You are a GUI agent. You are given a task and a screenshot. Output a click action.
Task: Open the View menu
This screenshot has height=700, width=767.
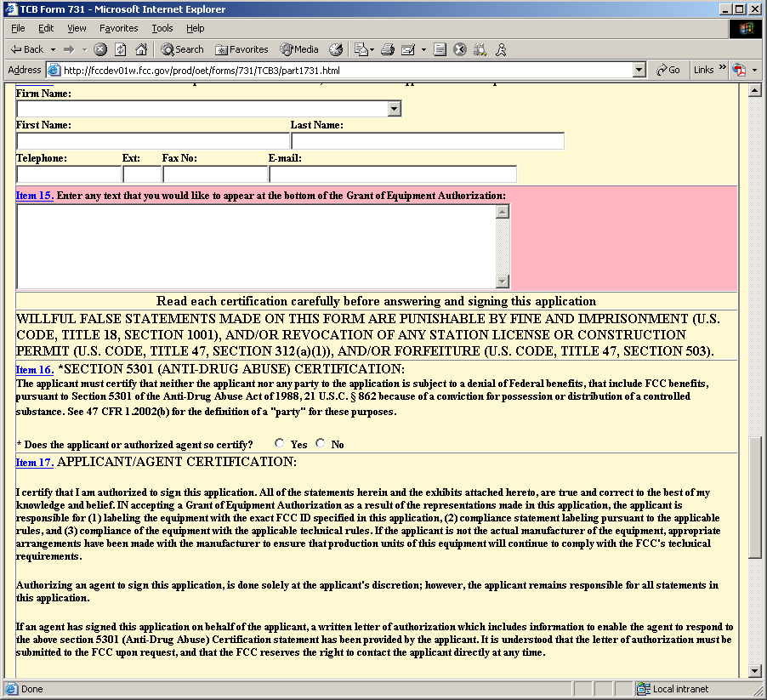coord(77,28)
